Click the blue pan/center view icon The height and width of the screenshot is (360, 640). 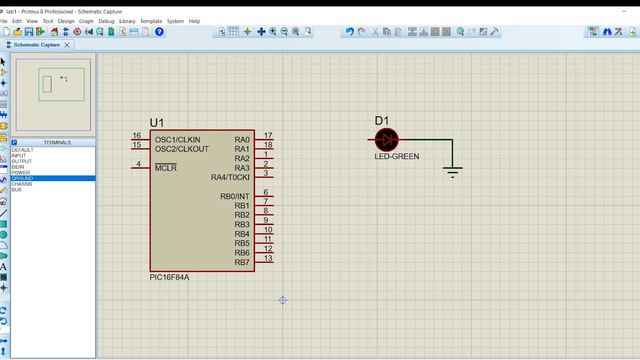261,31
